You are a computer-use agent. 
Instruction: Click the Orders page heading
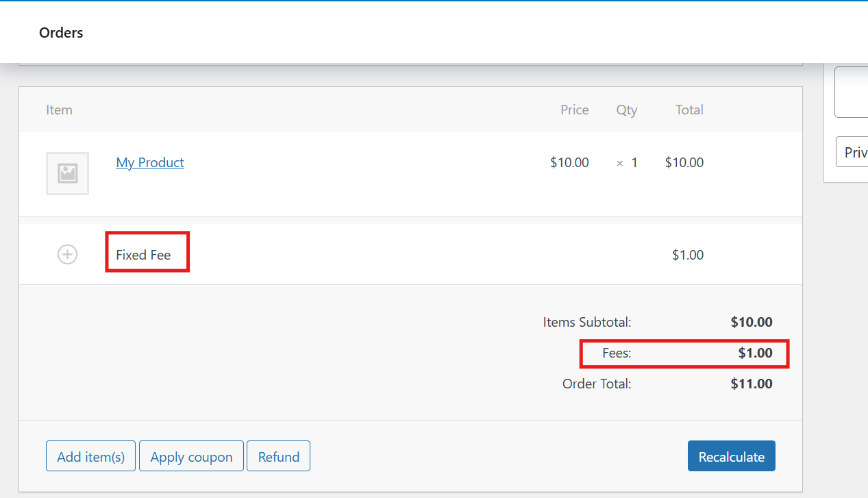click(x=61, y=32)
